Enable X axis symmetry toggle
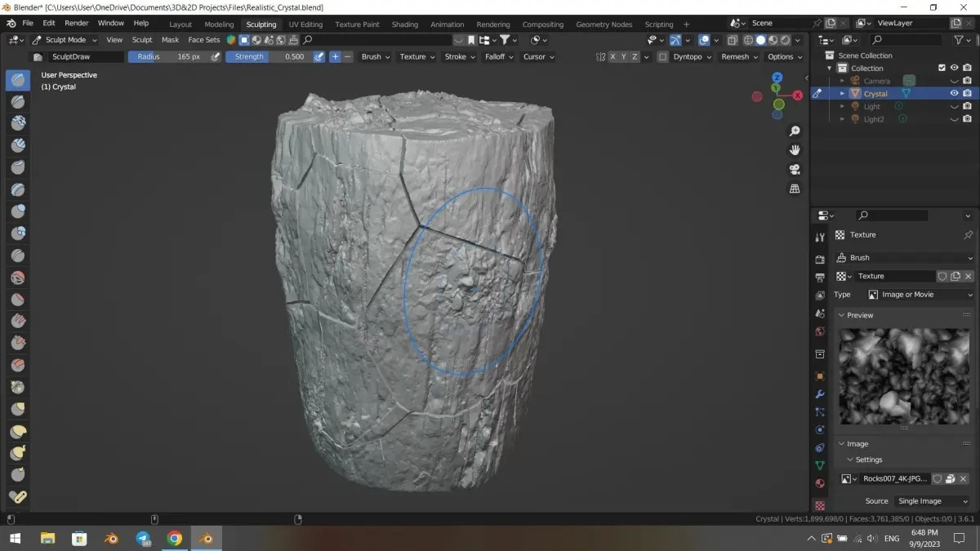 point(612,57)
